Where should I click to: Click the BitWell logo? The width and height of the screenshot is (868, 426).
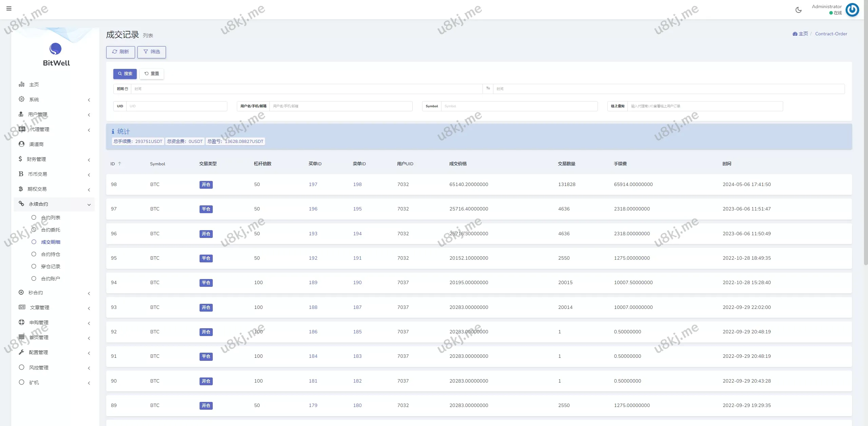[x=56, y=49]
